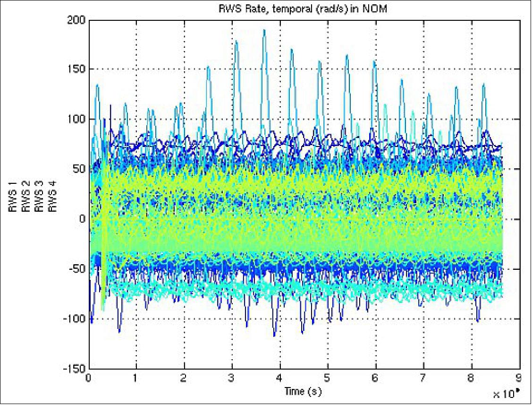The height and width of the screenshot is (405, 532).
Task: Select the '200' y-axis tick label
Action: (75, 19)
